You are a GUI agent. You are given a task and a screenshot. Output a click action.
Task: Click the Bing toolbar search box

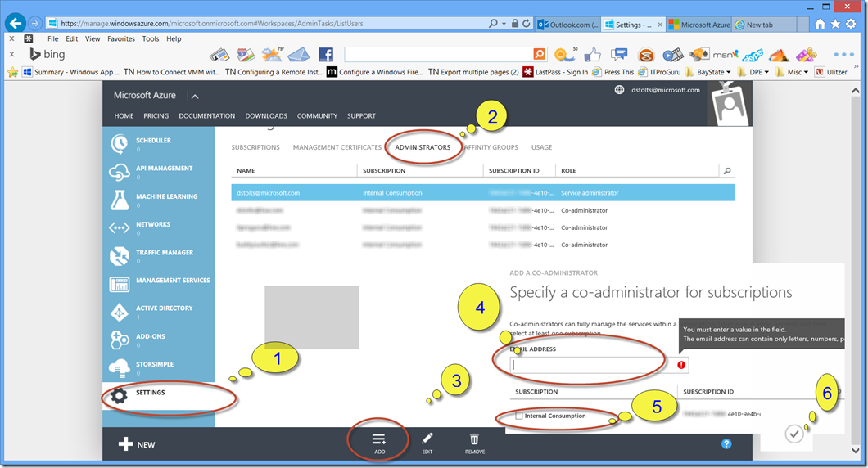click(438, 54)
